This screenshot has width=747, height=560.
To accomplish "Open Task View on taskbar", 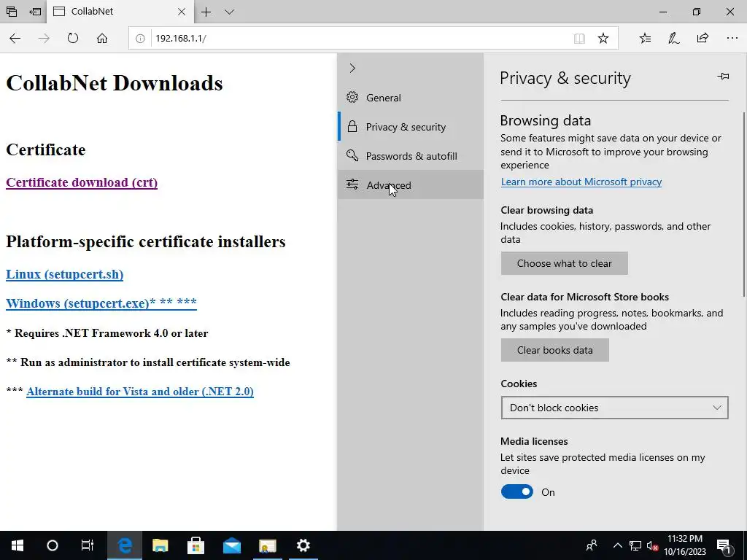I will point(88,545).
